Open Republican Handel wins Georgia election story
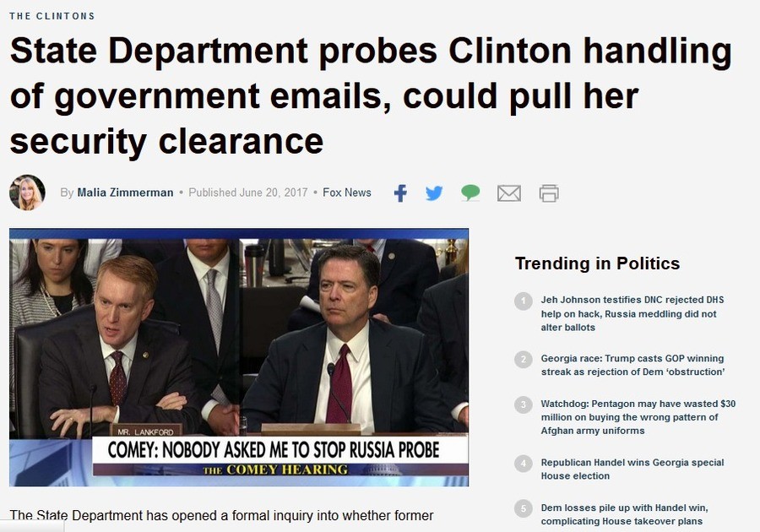This screenshot has width=760, height=532. coord(632,469)
